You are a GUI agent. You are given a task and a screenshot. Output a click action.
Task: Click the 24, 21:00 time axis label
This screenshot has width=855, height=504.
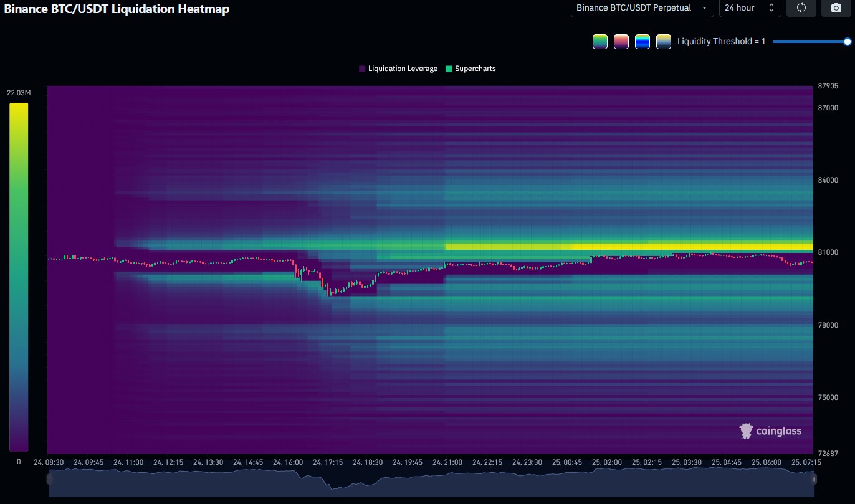[x=447, y=462]
